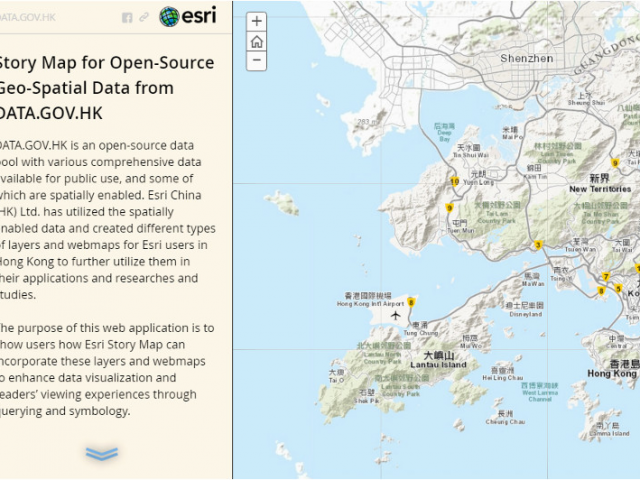Select marker 9 near Tuen Mun

(449, 208)
